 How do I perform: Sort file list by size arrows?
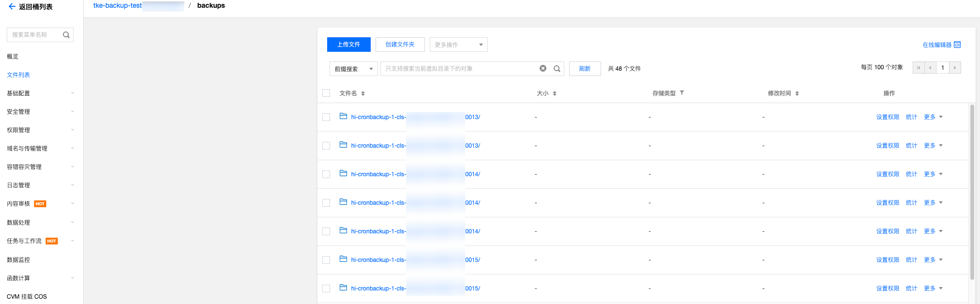(555, 93)
